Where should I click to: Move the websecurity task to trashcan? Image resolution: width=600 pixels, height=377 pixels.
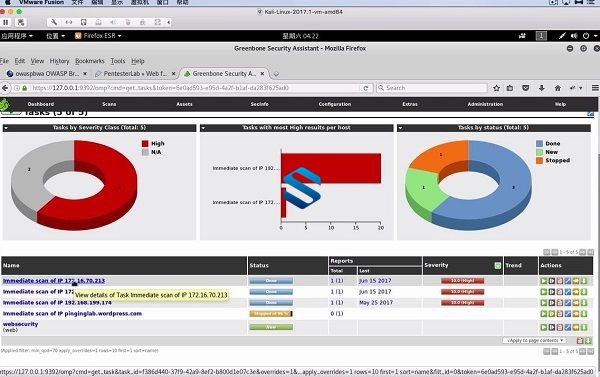tap(560, 328)
